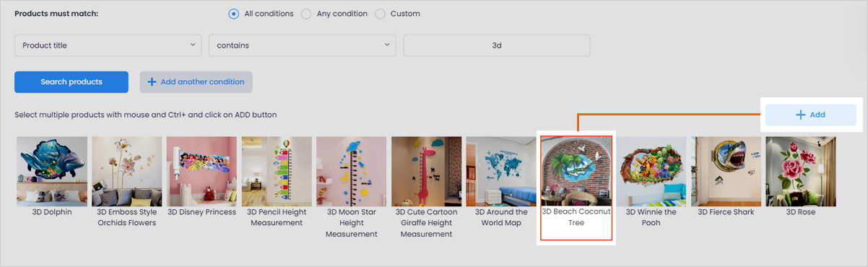Screen dimensions: 868x267
Task: Select 3D Pencil Height Measurement product
Action: [277, 172]
